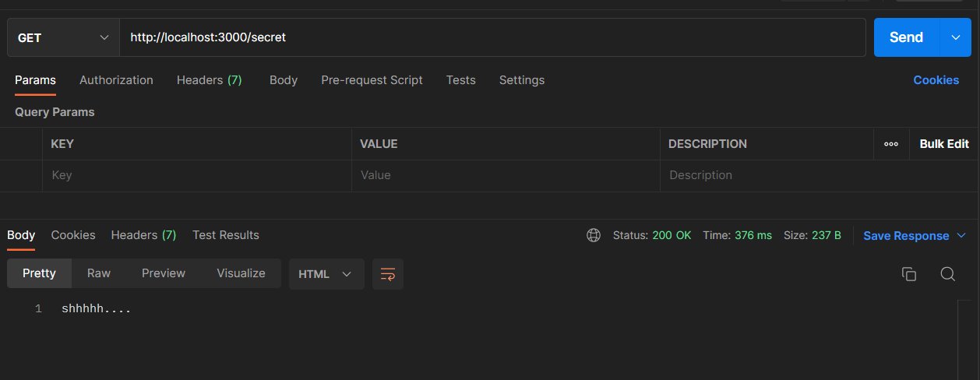Click the network globe icon
The image size is (980, 380).
[x=594, y=235]
